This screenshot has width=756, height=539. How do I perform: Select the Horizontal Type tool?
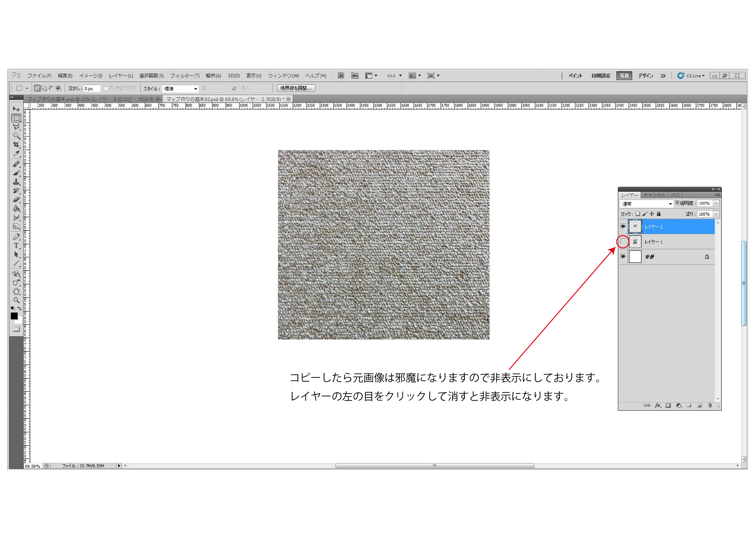click(16, 246)
